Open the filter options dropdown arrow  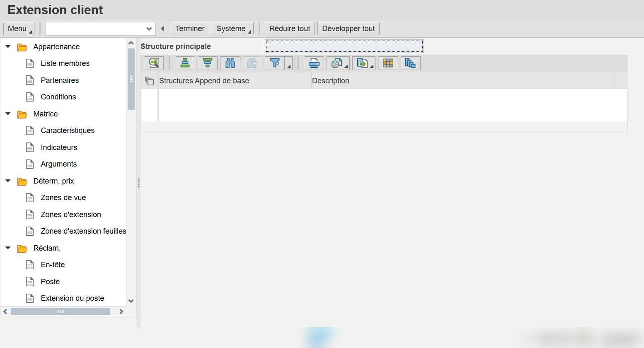(289, 63)
